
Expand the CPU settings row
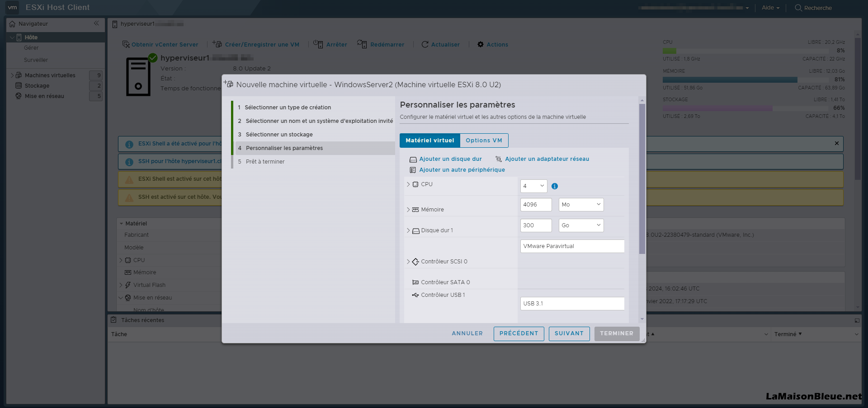coord(408,184)
